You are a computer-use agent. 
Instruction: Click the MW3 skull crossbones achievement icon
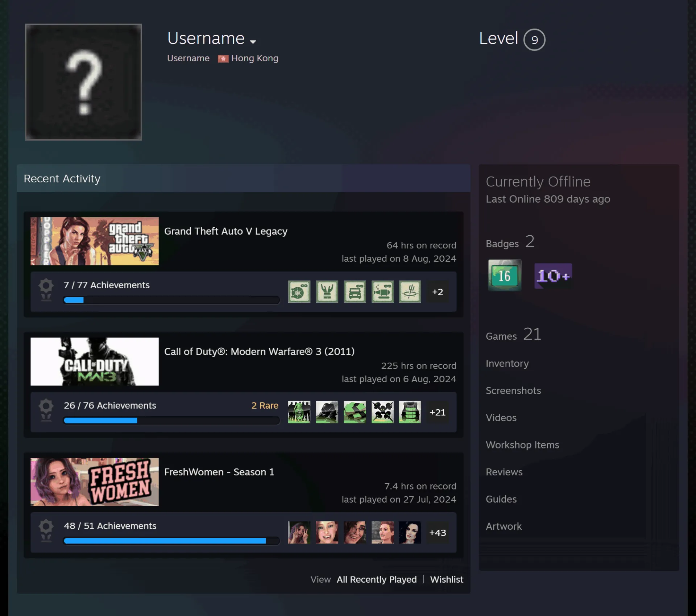pyautogui.click(x=382, y=412)
